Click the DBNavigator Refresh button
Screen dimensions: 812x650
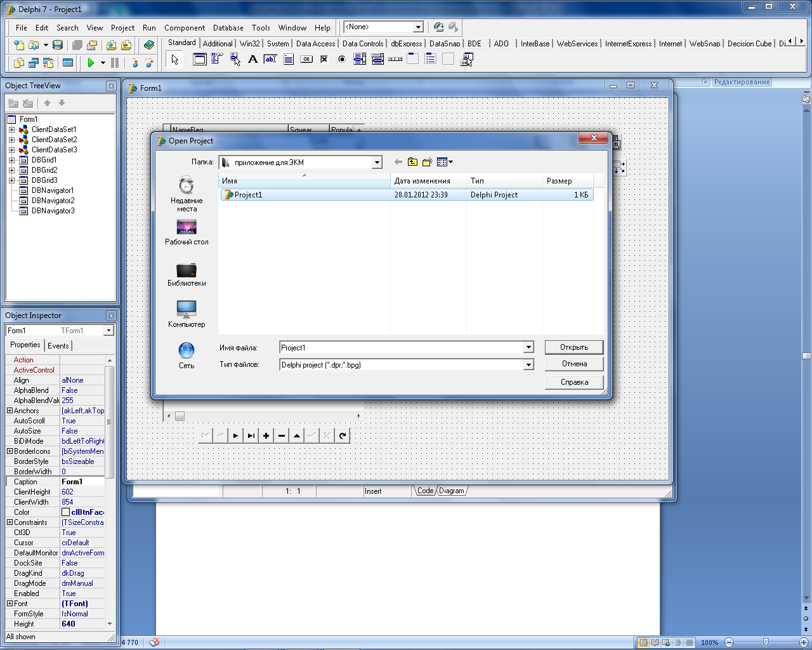pyautogui.click(x=343, y=435)
